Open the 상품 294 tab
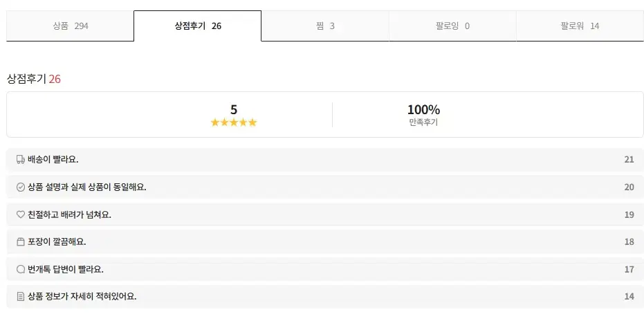This screenshot has height=321, width=644. (70, 26)
